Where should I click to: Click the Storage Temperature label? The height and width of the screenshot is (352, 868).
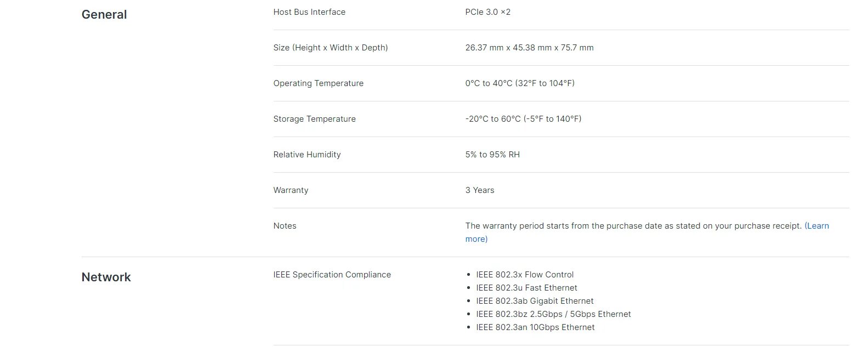coord(314,119)
